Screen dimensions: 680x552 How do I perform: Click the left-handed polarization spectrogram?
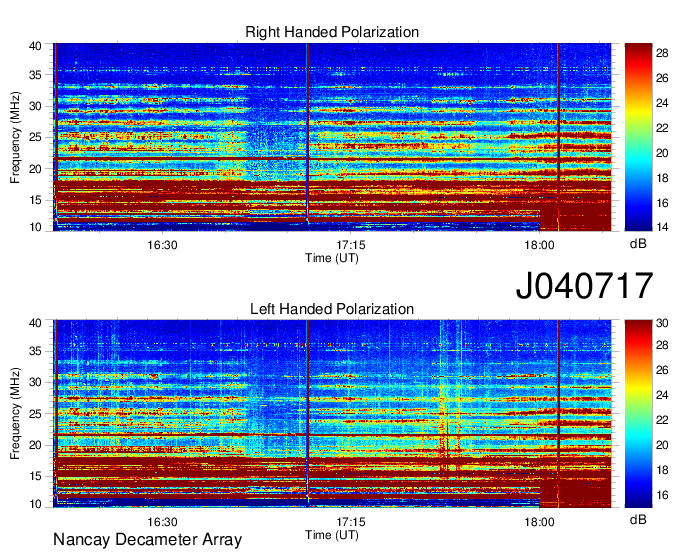[332, 414]
